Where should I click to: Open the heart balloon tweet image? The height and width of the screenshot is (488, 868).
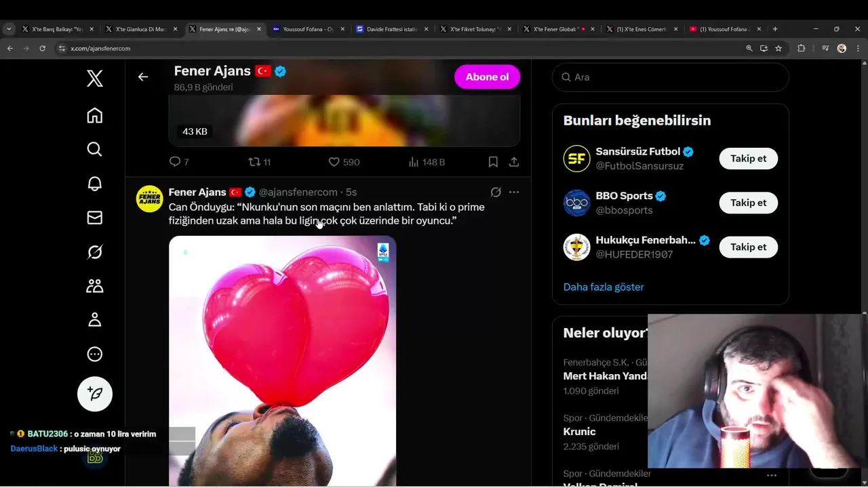[282, 361]
